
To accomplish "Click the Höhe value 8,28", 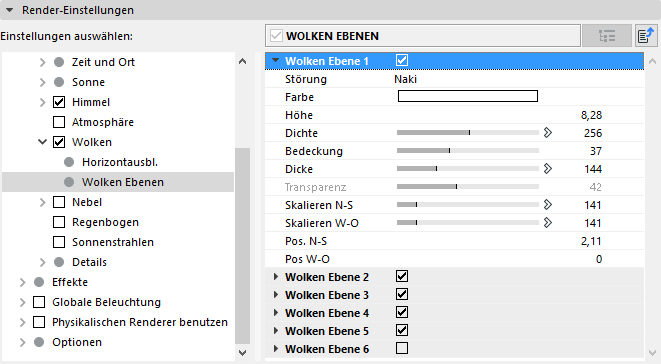I will tap(591, 115).
